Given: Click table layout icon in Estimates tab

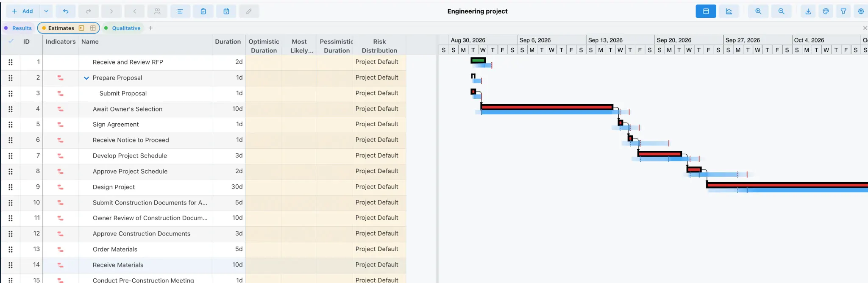Looking at the screenshot, I should tap(93, 28).
